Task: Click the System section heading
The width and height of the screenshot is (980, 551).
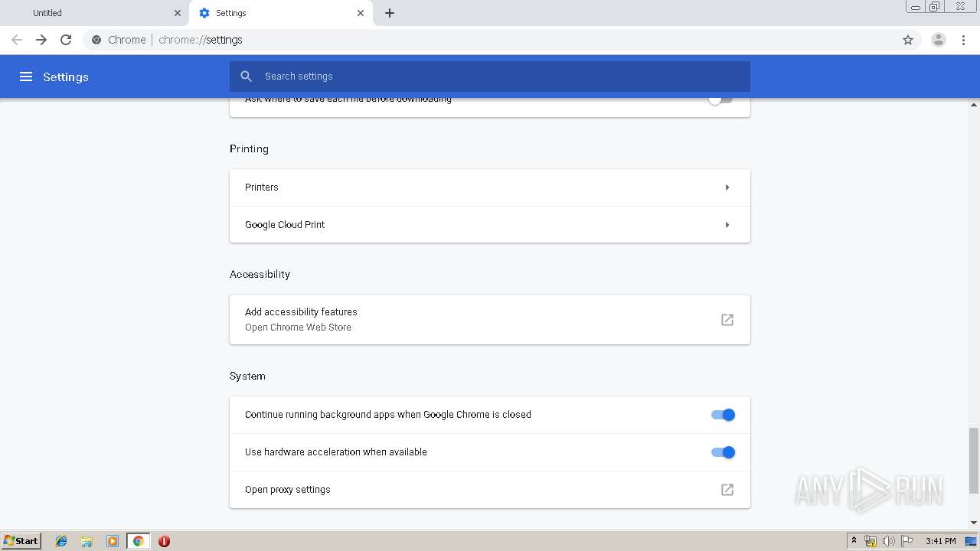Action: (x=247, y=376)
